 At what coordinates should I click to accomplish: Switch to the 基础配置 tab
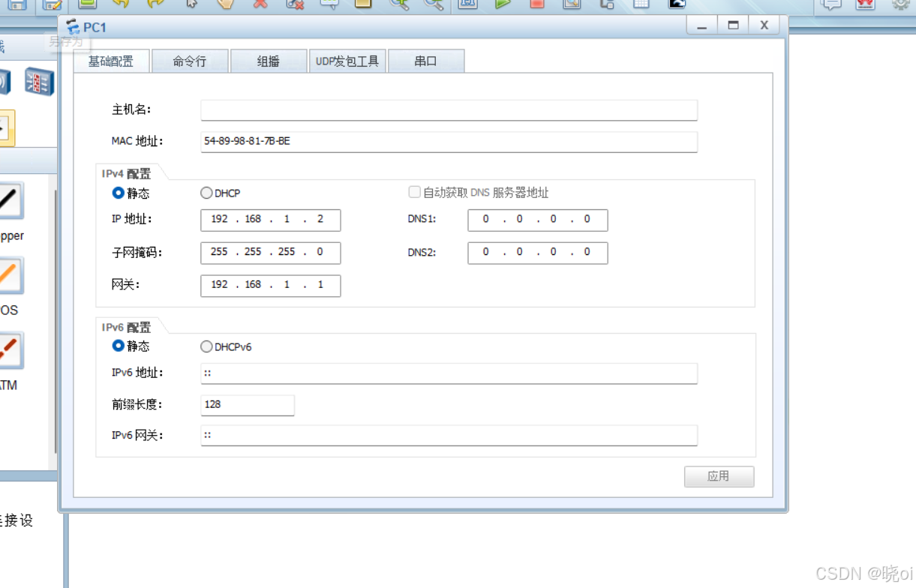(x=111, y=61)
